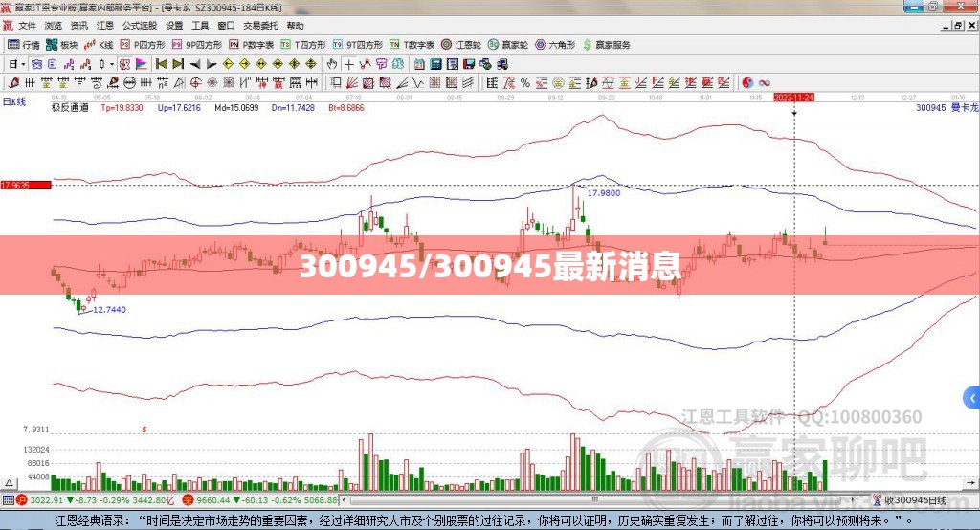Jump to first bar icon
The height and width of the screenshot is (530, 980).
click(161, 64)
